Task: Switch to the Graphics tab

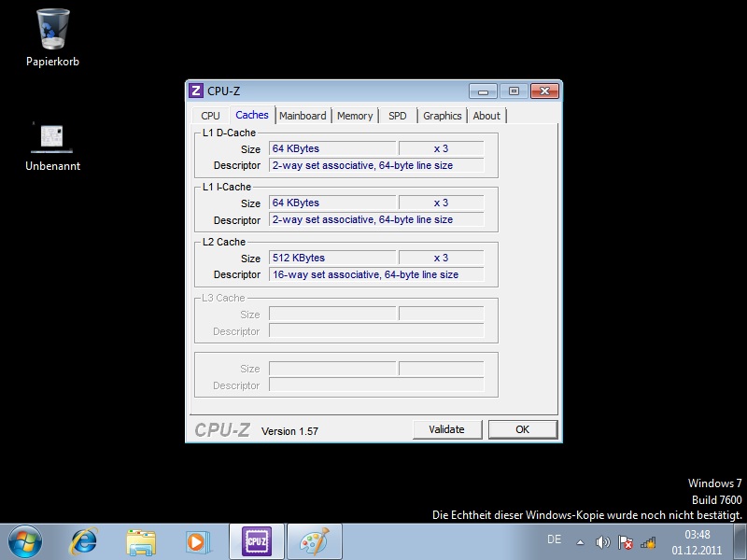Action: [x=442, y=116]
